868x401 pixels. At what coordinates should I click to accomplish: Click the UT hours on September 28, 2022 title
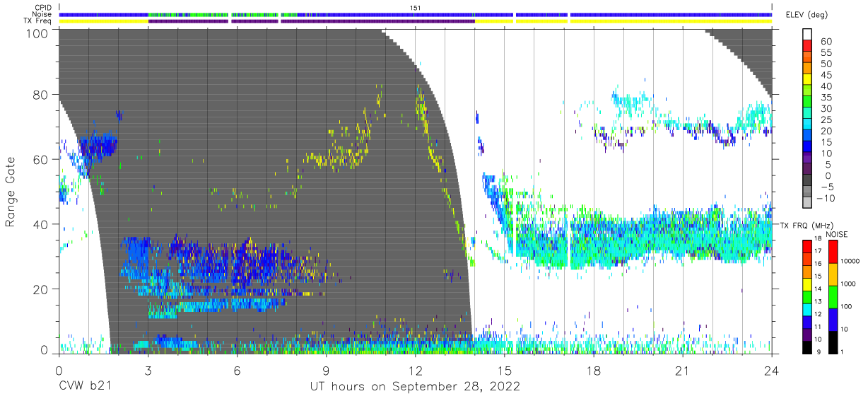(x=415, y=387)
